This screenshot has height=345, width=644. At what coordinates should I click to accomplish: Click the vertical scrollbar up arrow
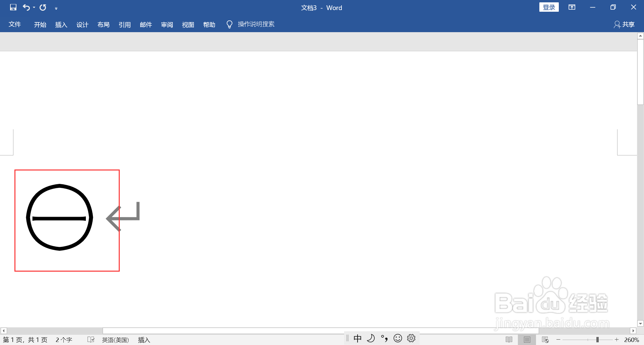pyautogui.click(x=641, y=36)
